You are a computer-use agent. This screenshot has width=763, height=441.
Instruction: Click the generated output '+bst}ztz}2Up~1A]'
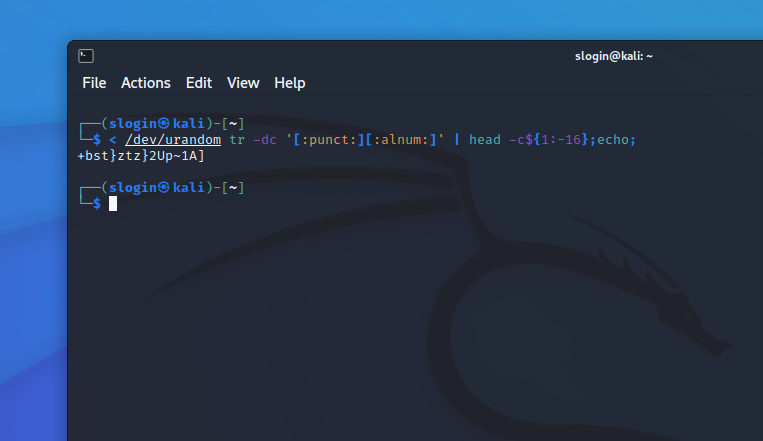(x=141, y=156)
